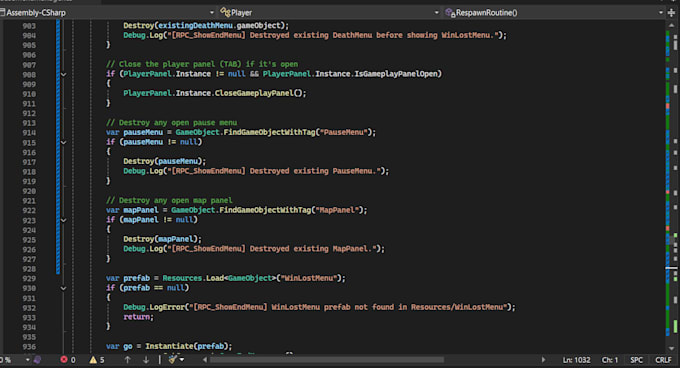This screenshot has width=680, height=368.
Task: Click the horizontal scrollbar thumb
Action: (x=327, y=360)
